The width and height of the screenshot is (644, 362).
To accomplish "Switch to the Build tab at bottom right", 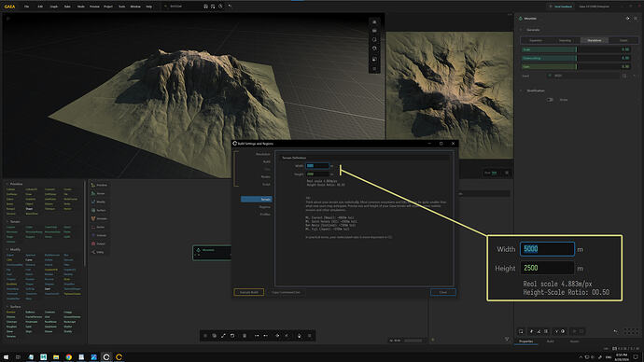I will [550, 341].
